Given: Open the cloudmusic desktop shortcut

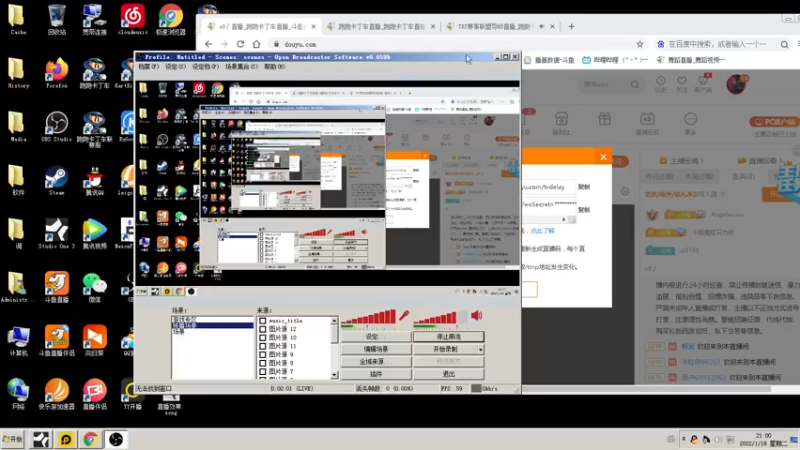Looking at the screenshot, I should click(x=132, y=18).
